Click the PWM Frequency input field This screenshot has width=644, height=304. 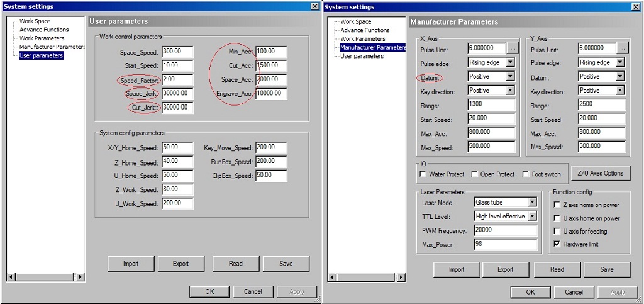[506, 230]
